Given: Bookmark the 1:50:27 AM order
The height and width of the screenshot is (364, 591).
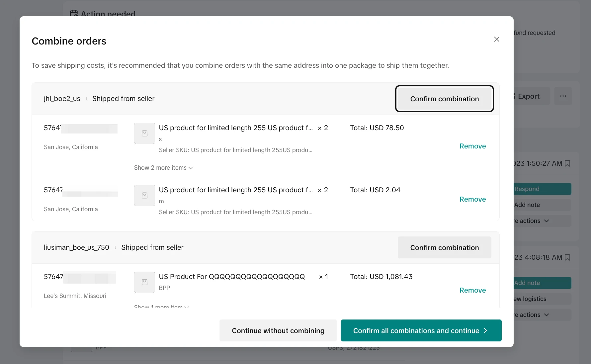Looking at the screenshot, I should [567, 163].
